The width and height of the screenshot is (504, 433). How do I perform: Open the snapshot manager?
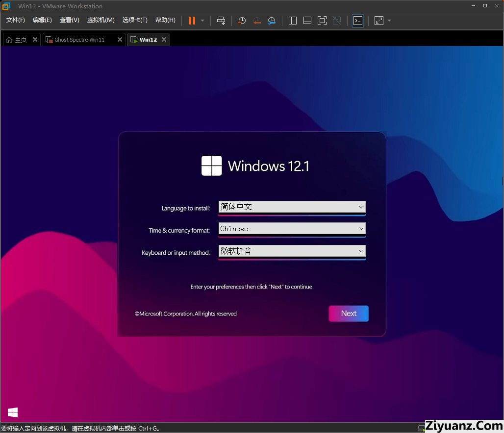pos(272,21)
